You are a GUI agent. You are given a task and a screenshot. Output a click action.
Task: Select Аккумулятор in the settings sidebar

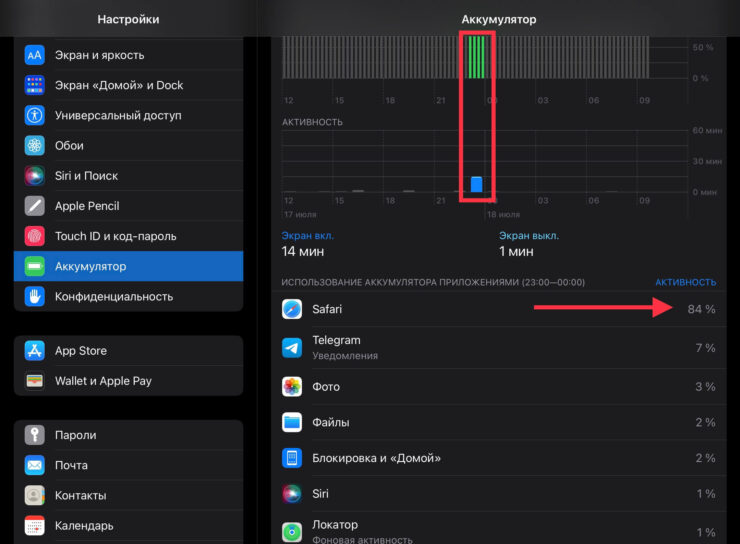128,266
